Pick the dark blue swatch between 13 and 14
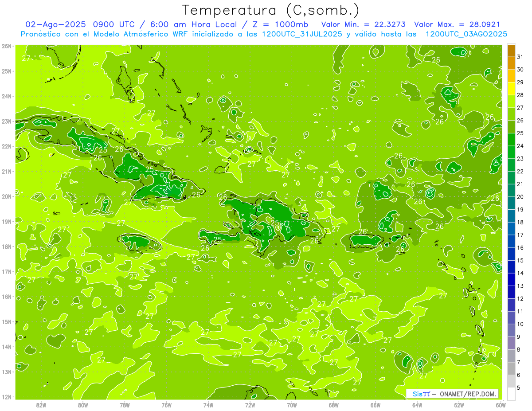Image resolution: width=532 pixels, height=411 pixels. [x=511, y=279]
